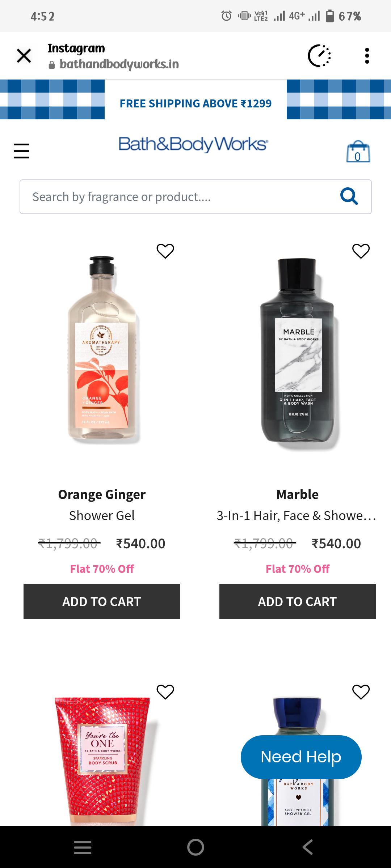Toggle wishlist heart on Orange Ginger
The width and height of the screenshot is (391, 868).
(165, 250)
